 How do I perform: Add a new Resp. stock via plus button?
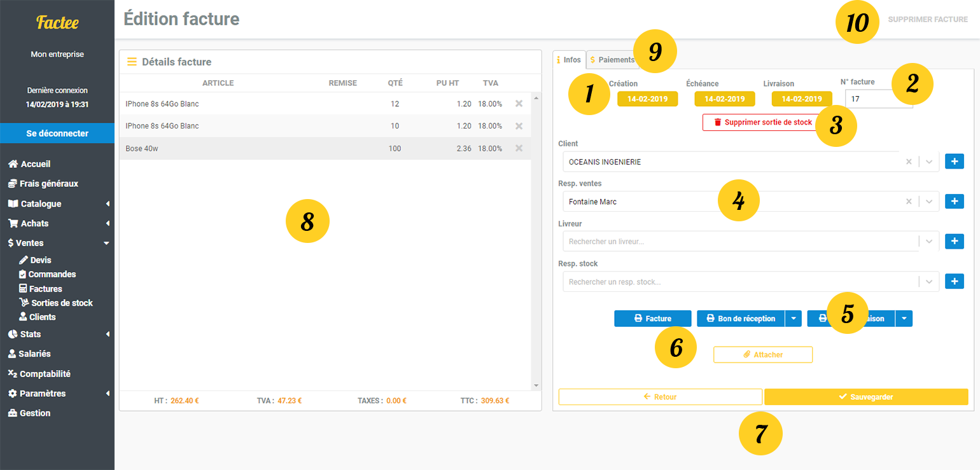[x=954, y=281]
